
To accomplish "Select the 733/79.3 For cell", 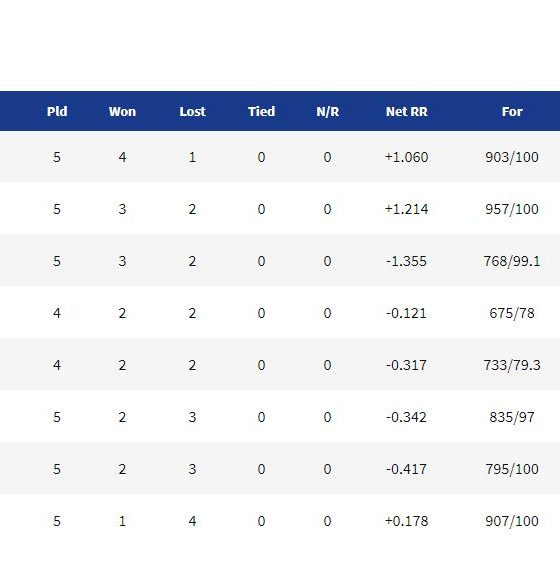I will pyautogui.click(x=512, y=365).
